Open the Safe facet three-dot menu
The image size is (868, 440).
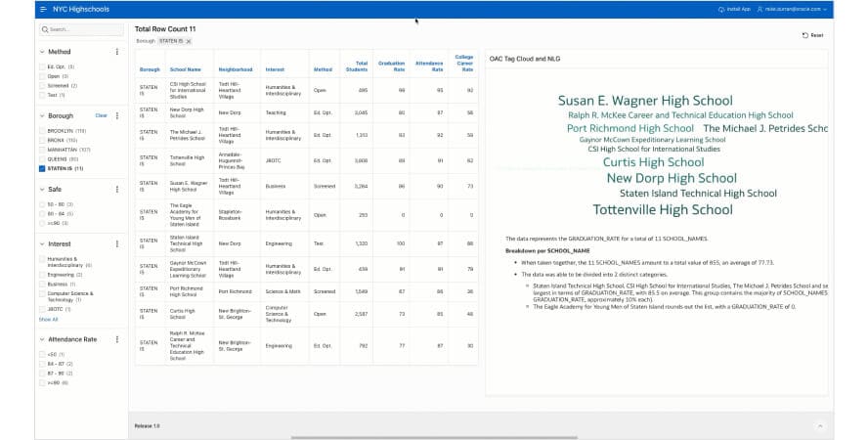tap(117, 190)
